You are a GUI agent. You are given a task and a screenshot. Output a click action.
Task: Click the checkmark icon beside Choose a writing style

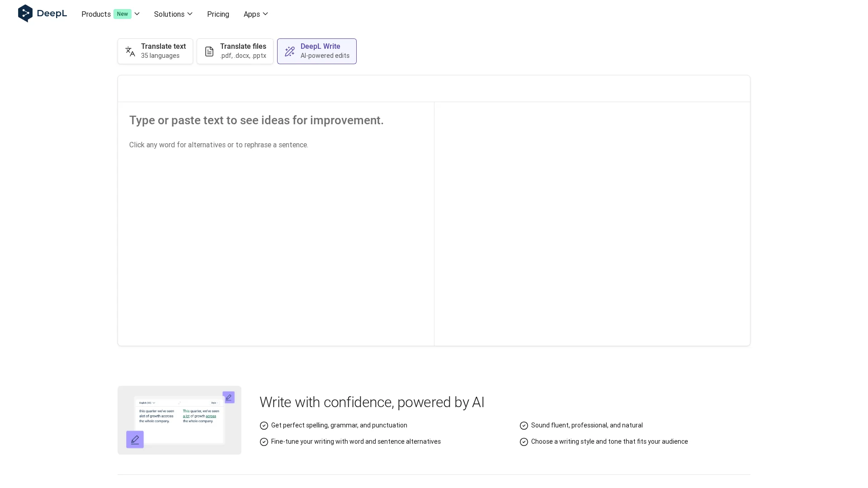pyautogui.click(x=524, y=442)
